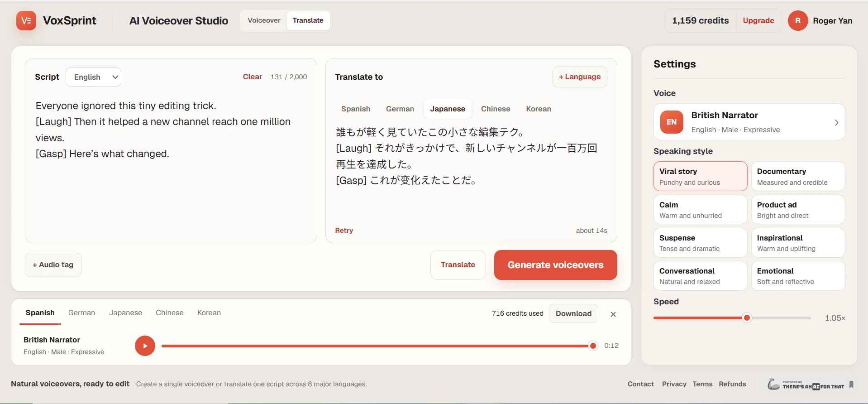Add a language with + Language
Image resolution: width=868 pixels, height=404 pixels.
tap(580, 77)
